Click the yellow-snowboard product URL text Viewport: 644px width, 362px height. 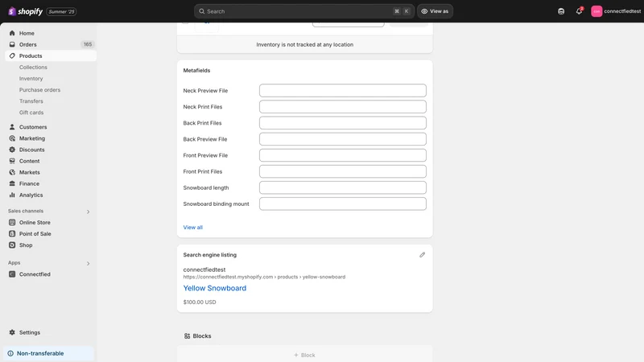click(x=264, y=277)
